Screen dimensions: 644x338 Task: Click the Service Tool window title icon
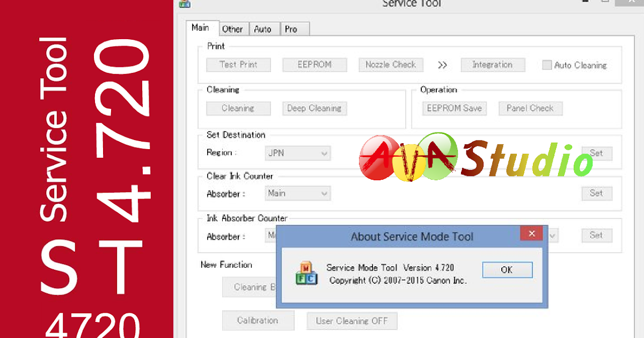click(185, 3)
